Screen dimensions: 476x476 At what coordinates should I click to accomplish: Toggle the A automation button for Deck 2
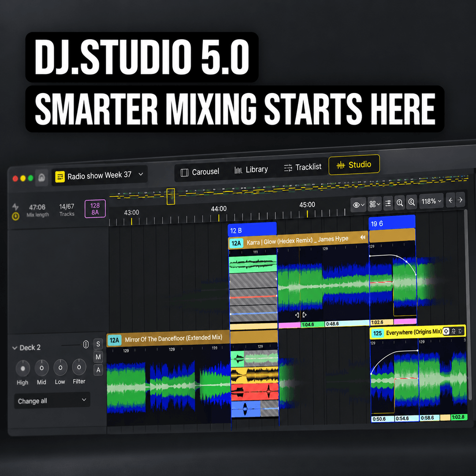click(x=98, y=370)
